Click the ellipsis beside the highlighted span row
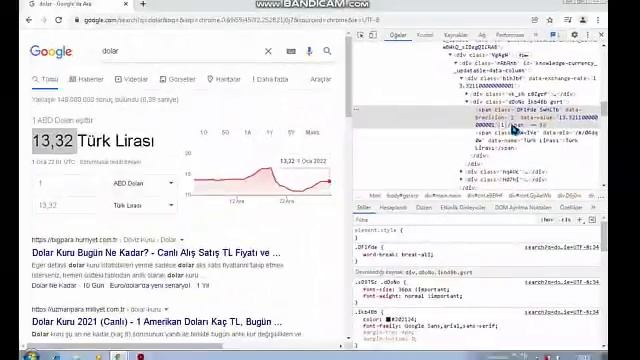This screenshot has height=360, width=640. pyautogui.click(x=356, y=109)
